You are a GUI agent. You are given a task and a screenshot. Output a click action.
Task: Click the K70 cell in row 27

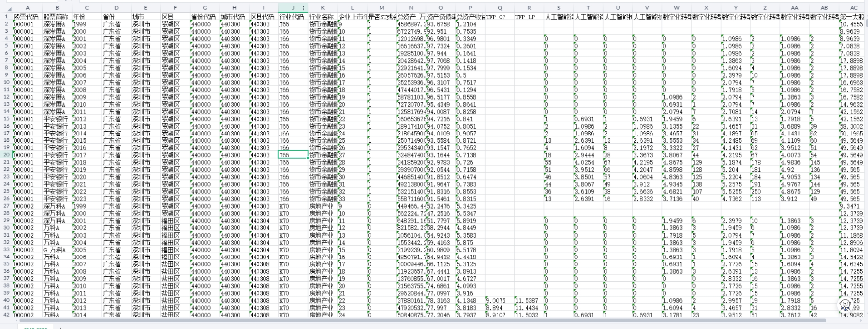click(293, 206)
